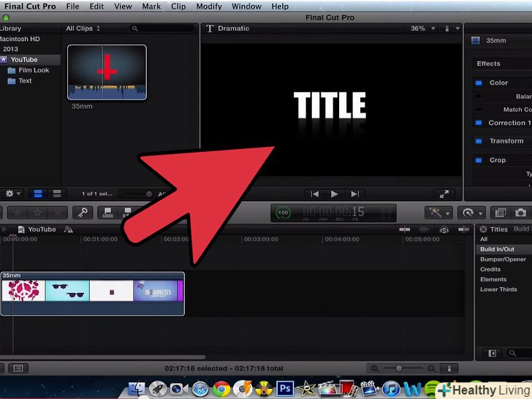Select the 2013 library item
Screen dimensions: 532x399
click(10, 49)
